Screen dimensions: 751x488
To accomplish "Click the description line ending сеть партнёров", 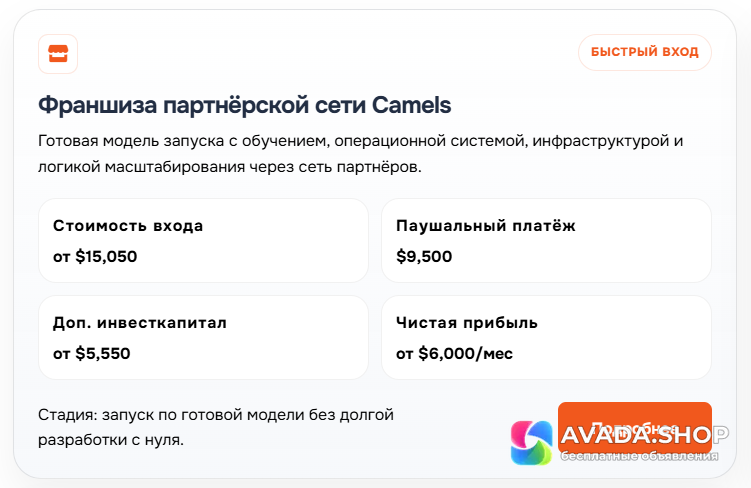I will coord(230,167).
